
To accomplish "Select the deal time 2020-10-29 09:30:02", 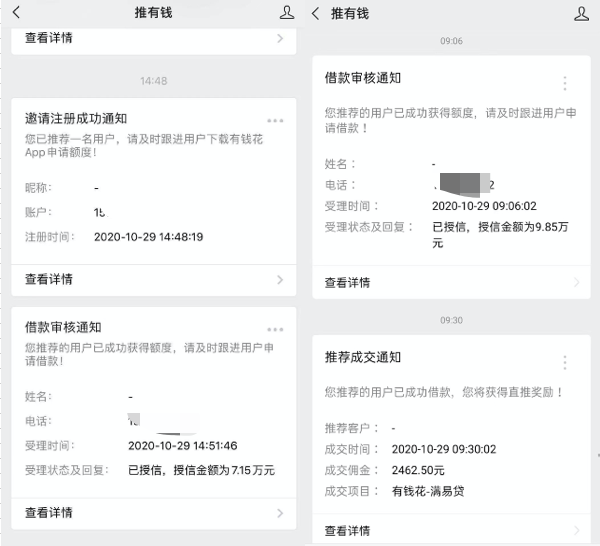I will point(443,449).
